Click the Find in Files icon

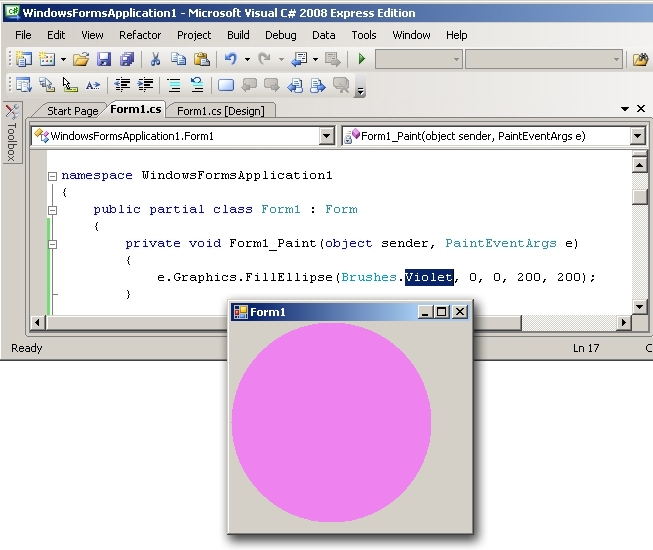(x=641, y=59)
